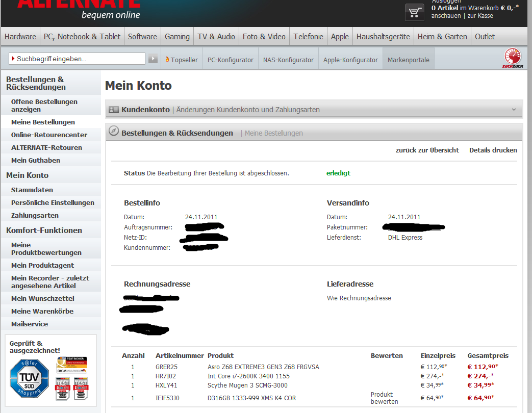This screenshot has height=413, width=532.
Task: Open Zahlungsarten
Action: pos(51,215)
